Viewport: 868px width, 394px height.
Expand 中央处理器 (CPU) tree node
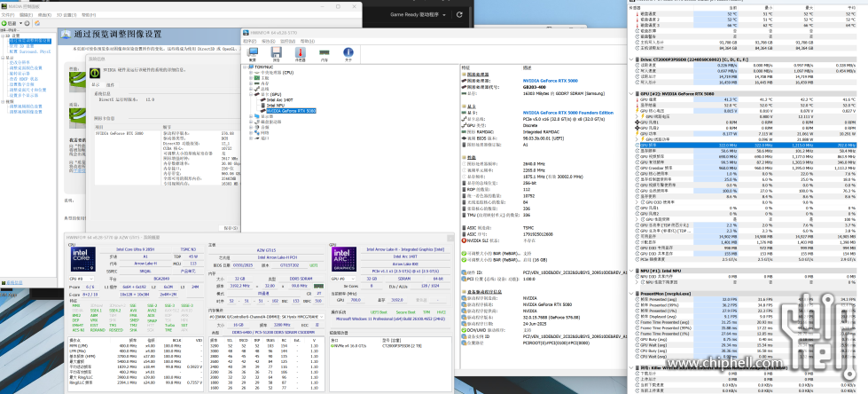251,73
